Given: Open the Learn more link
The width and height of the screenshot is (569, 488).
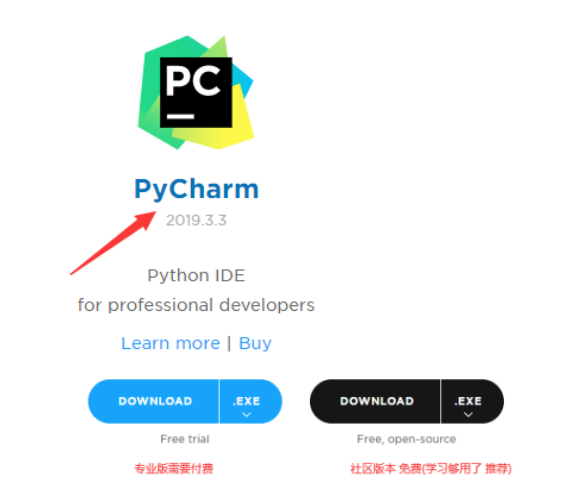Looking at the screenshot, I should pyautogui.click(x=171, y=343).
